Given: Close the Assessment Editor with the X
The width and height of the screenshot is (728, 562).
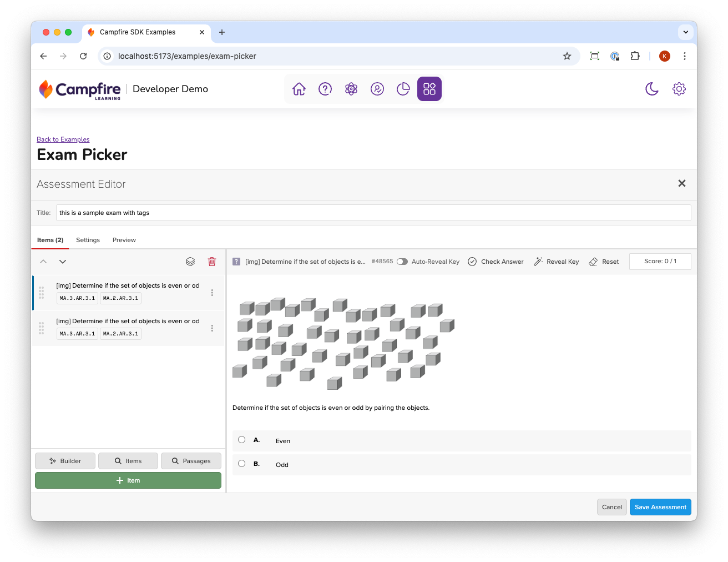Looking at the screenshot, I should 682,183.
